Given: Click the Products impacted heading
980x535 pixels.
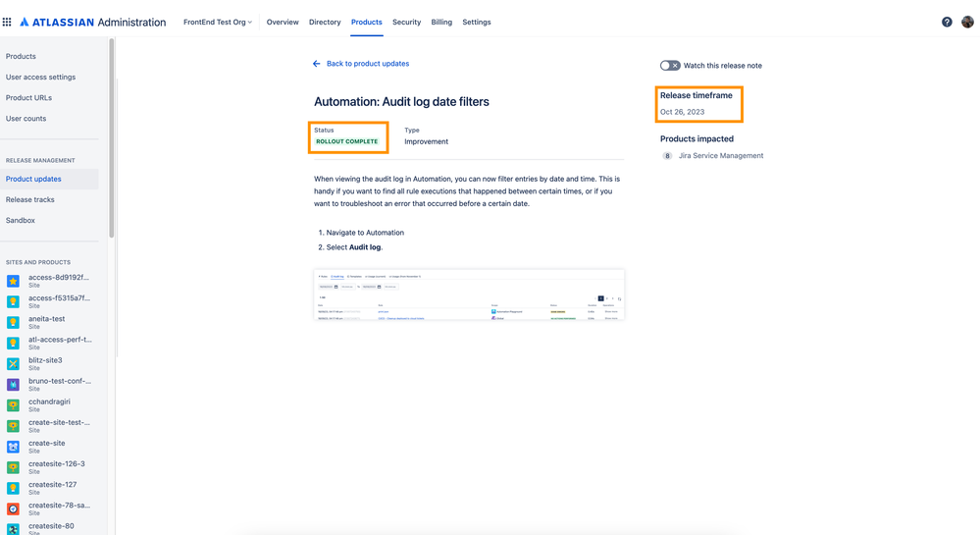Looking at the screenshot, I should (x=696, y=139).
